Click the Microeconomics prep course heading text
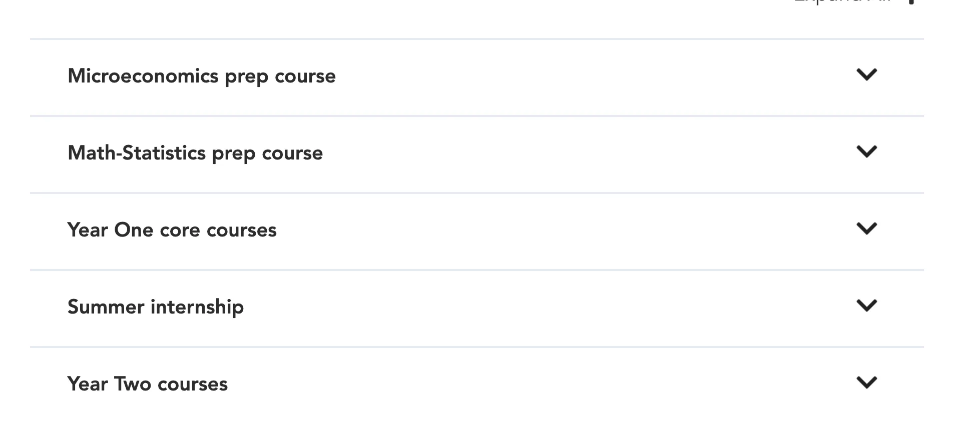This screenshot has height=447, width=980. 202,76
